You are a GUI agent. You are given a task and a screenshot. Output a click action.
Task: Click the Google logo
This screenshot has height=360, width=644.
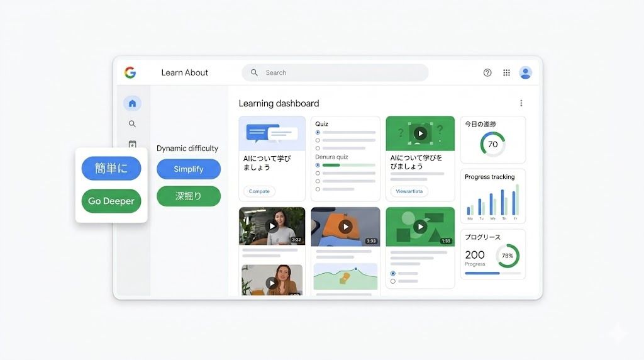pyautogui.click(x=130, y=72)
